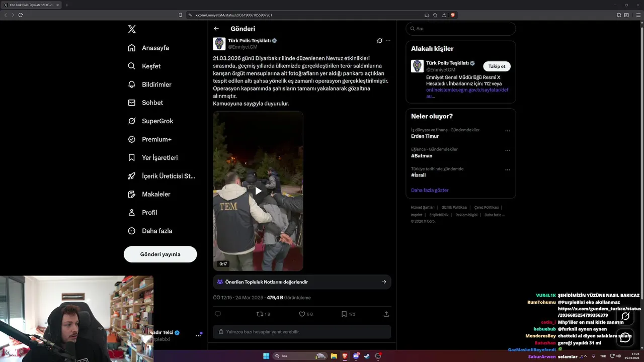Open Önerilen Topluluk Notlarını değerlendir
Screen dimensions: 644x362
[302, 282]
